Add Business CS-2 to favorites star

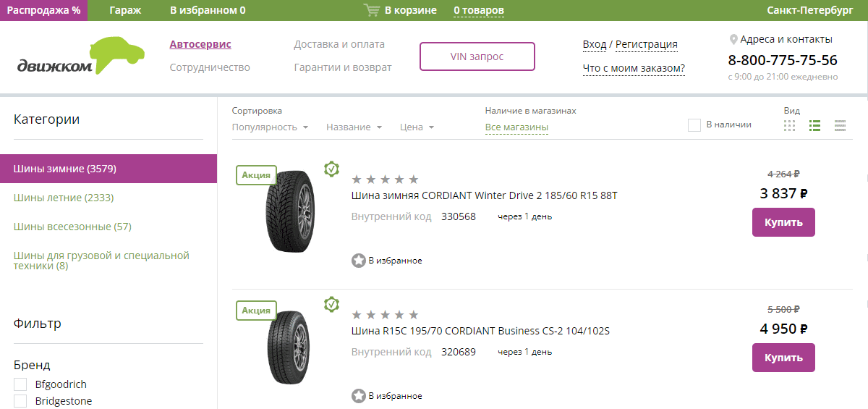click(358, 396)
